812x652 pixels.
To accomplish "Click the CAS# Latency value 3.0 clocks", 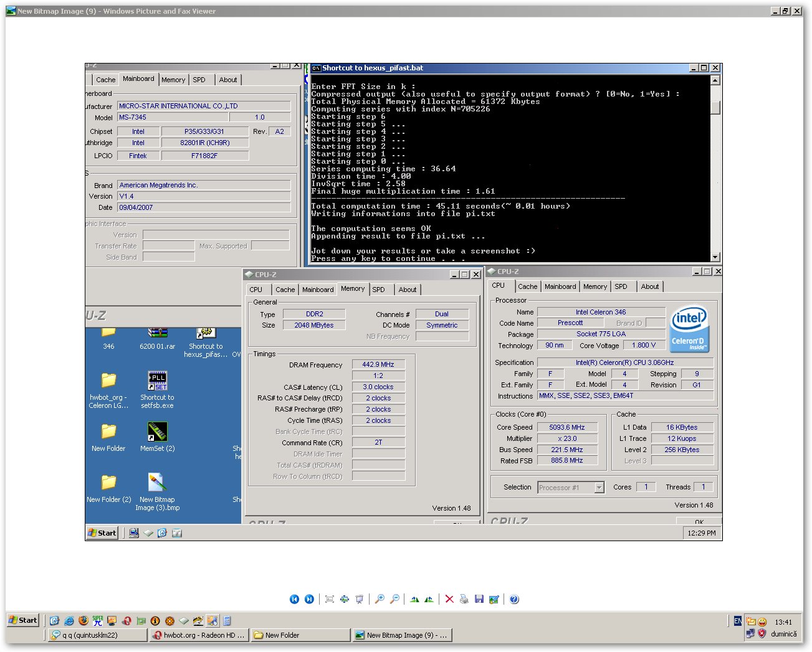I will pos(378,387).
